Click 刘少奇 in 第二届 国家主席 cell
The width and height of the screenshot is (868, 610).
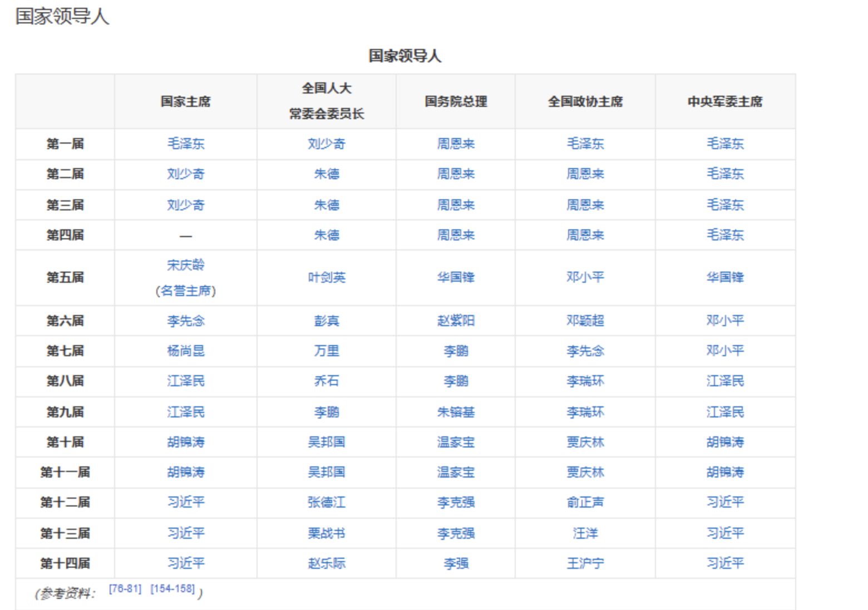pyautogui.click(x=186, y=174)
